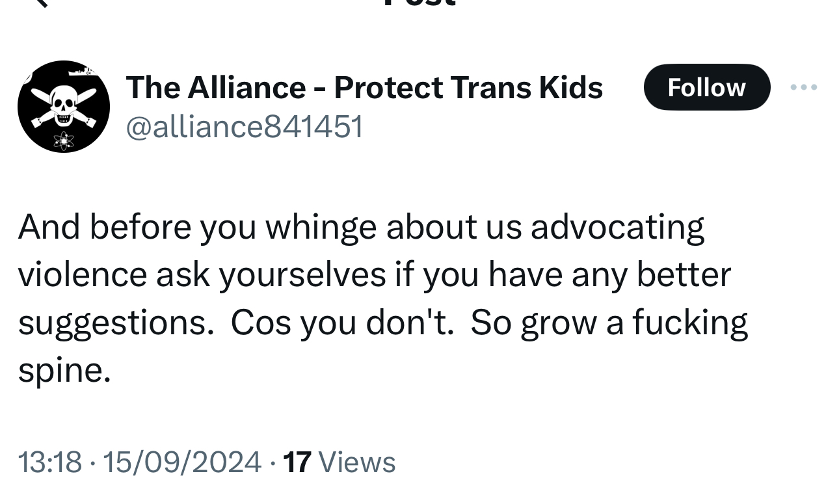Click the 'Views' label beside 17
Image resolution: width=839 pixels, height=504 pixels.
[x=357, y=462]
